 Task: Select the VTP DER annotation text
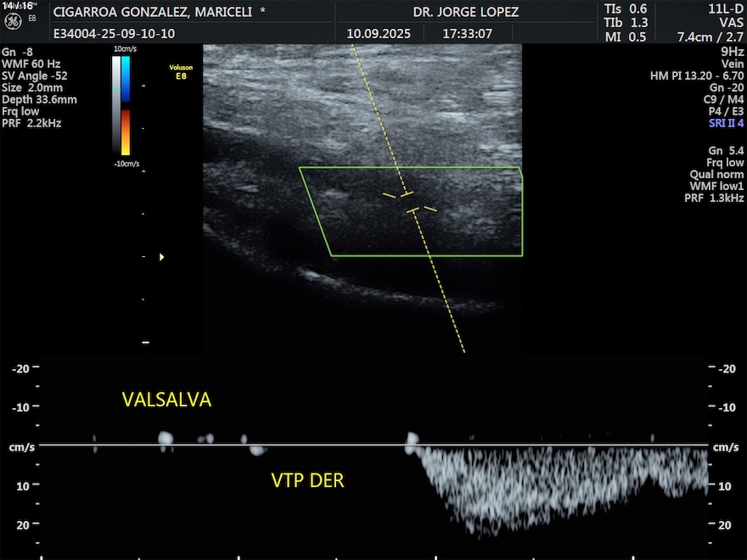pos(307,481)
